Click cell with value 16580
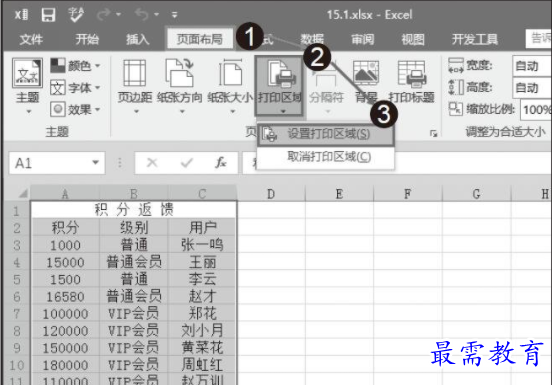Screen dimensions: 552x385 (65, 296)
